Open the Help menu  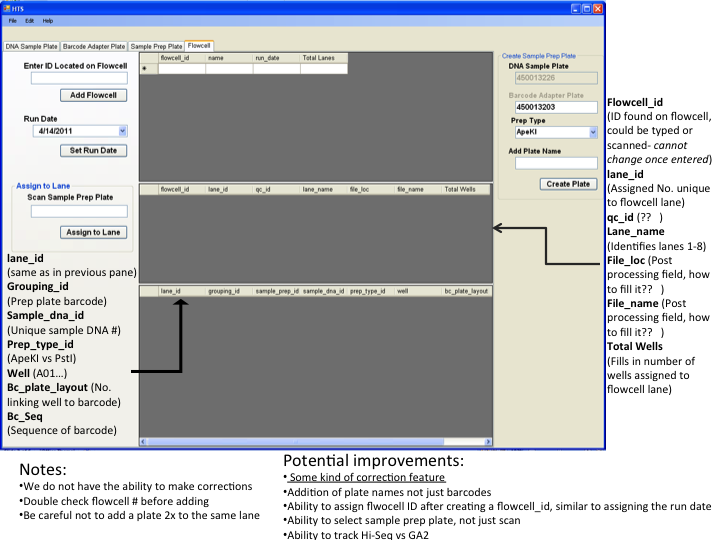click(x=48, y=21)
